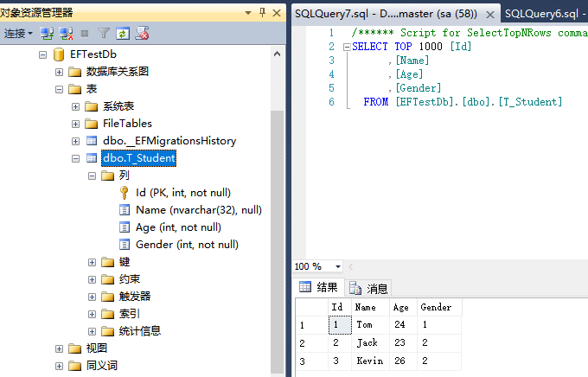Select the Id (PK, int, not null) column
Viewport: 588px width, 377px height.
[x=183, y=193]
